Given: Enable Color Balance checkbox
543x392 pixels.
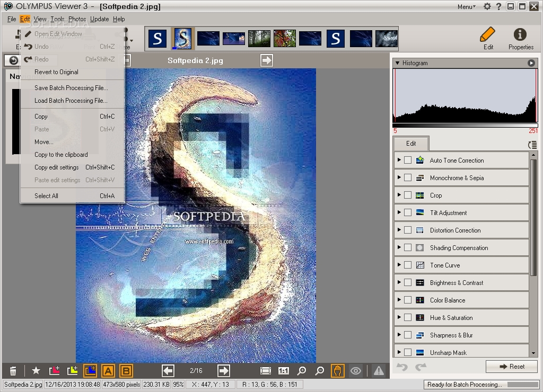Looking at the screenshot, I should pos(408,300).
